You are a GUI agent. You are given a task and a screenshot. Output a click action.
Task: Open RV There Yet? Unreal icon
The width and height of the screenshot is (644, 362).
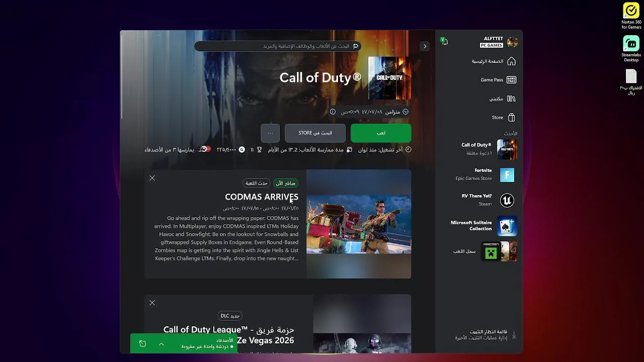507,200
